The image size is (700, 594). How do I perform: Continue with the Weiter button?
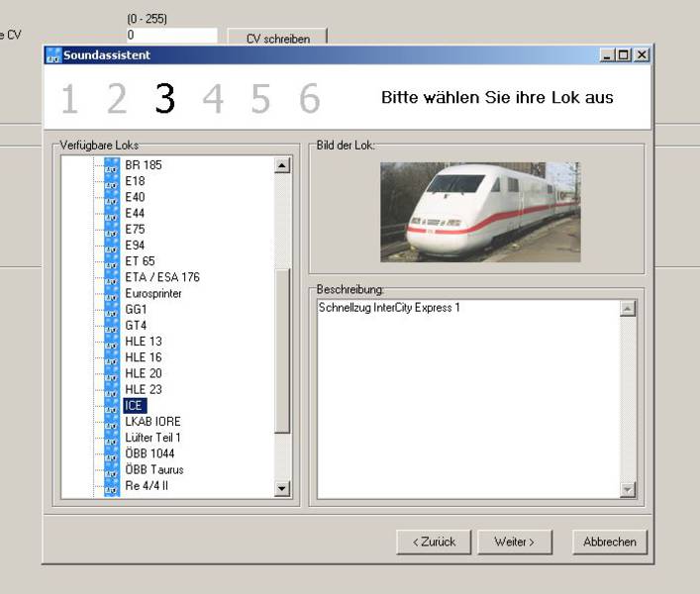point(514,543)
